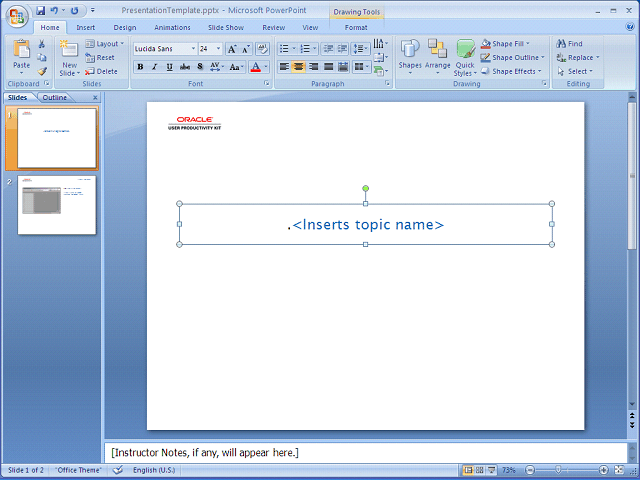
Task: Toggle Strikethrough formatting
Action: click(184, 67)
